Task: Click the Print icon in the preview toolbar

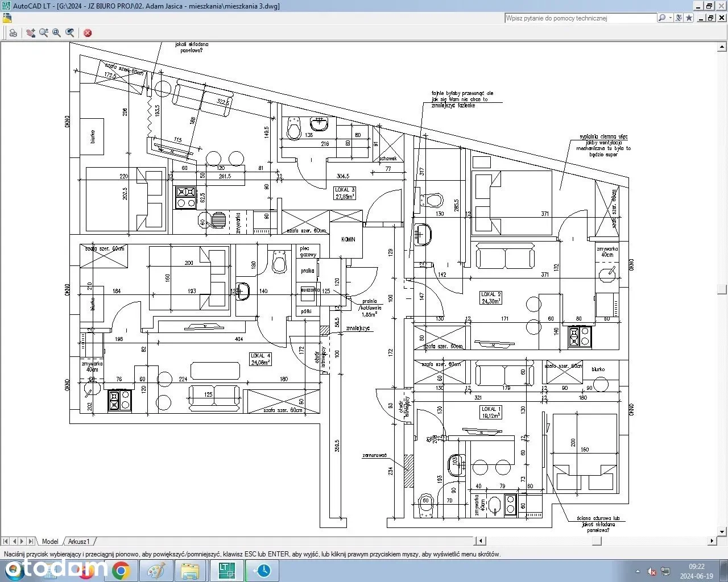Action: tap(13, 33)
